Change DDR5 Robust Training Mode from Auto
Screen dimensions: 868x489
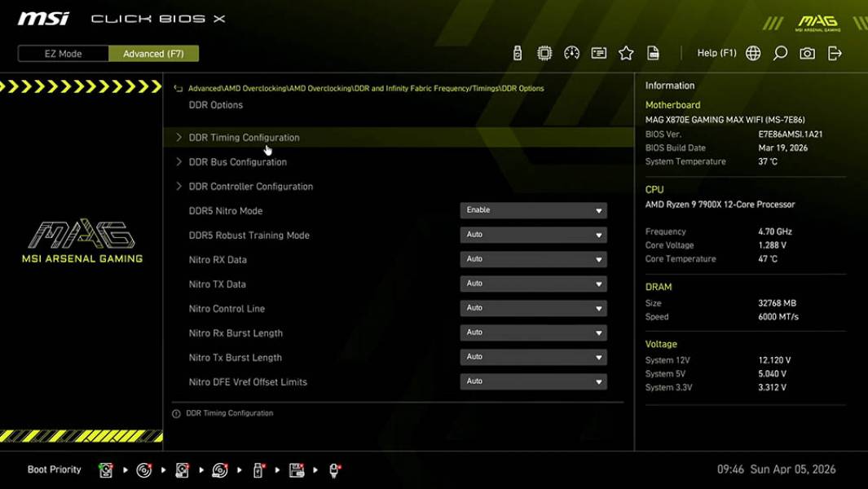pyautogui.click(x=533, y=235)
